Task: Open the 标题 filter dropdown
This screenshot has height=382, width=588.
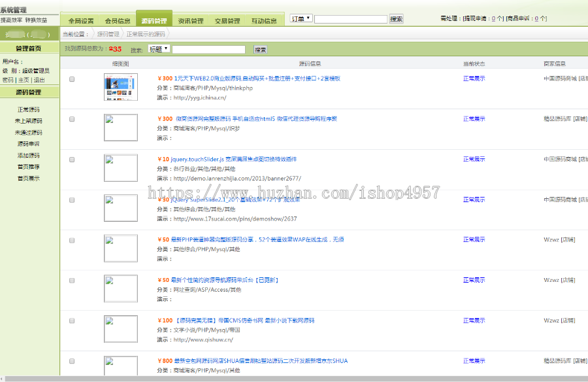Action: point(159,49)
